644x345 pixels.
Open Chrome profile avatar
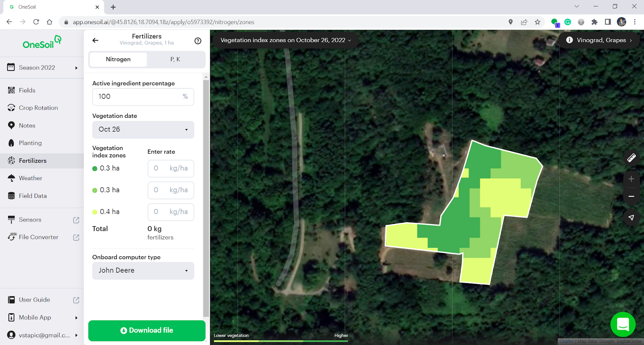click(621, 22)
